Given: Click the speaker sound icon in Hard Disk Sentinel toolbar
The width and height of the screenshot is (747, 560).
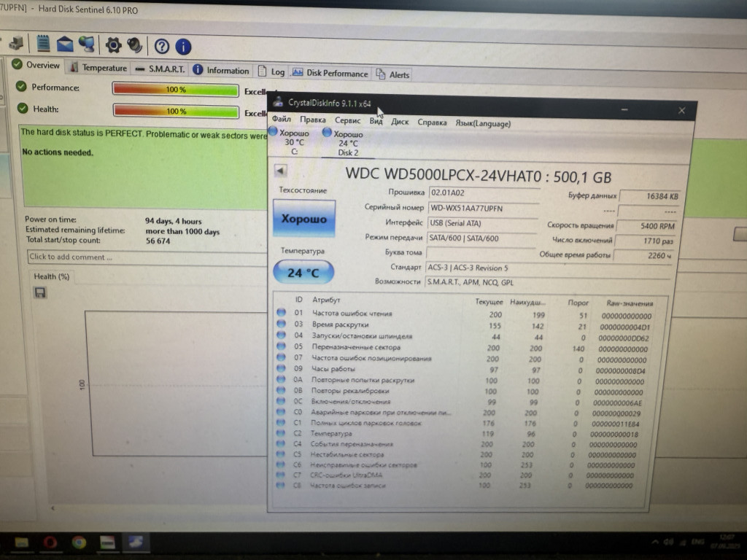Looking at the screenshot, I should [135, 46].
